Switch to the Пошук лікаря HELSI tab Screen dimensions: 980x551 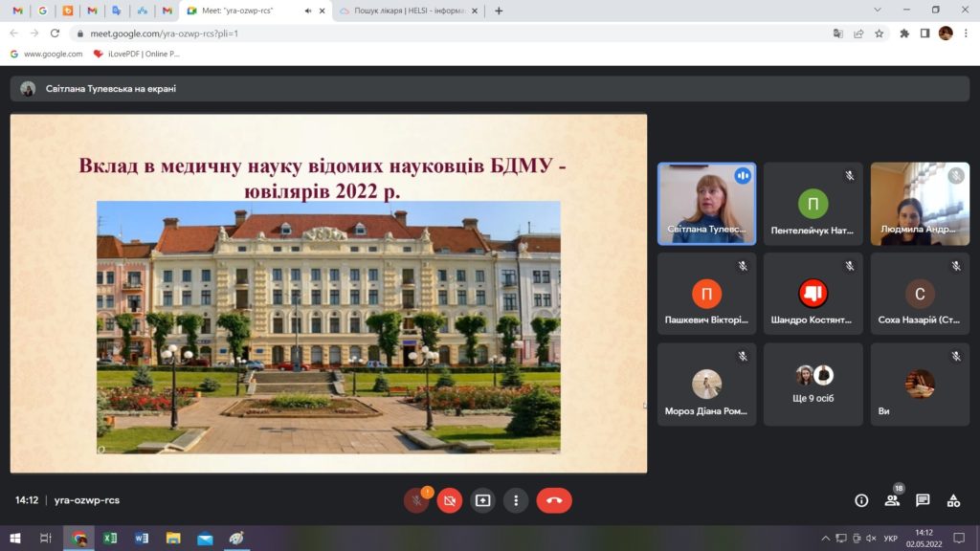tap(408, 11)
